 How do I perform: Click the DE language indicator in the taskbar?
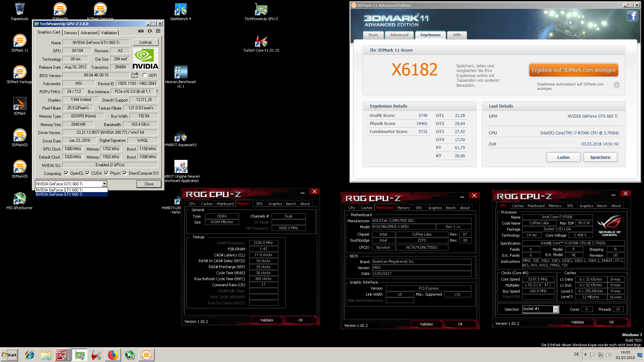pos(577,354)
